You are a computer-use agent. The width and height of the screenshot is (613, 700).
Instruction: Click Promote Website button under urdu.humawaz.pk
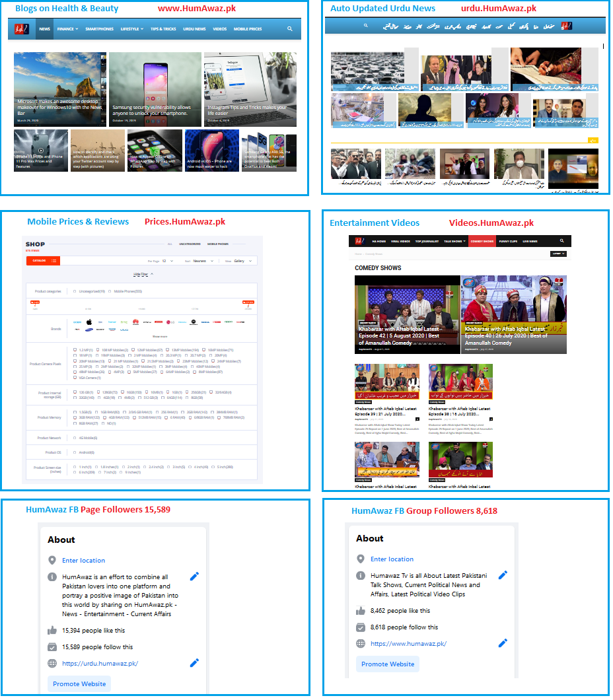(79, 684)
